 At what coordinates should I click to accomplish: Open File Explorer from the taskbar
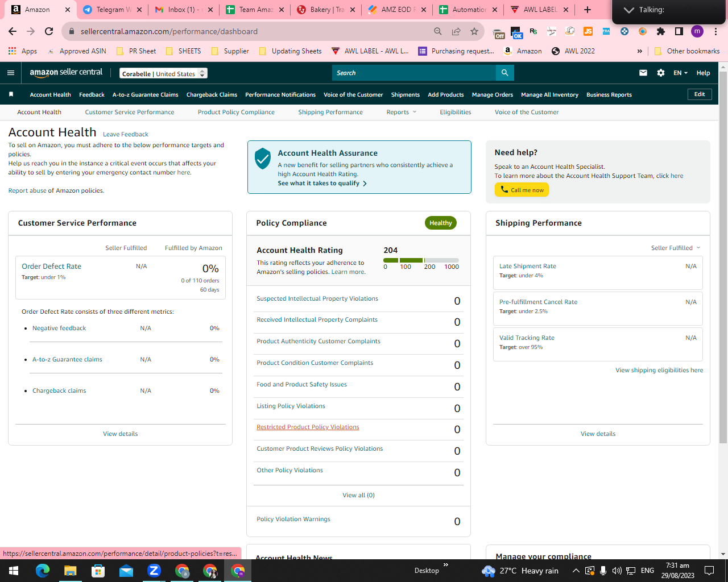tap(70, 571)
